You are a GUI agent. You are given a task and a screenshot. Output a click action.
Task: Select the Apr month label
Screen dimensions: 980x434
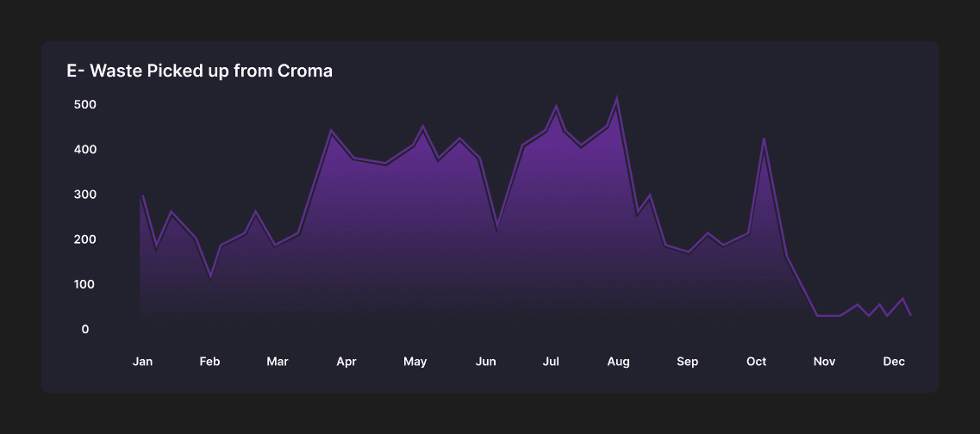click(346, 362)
